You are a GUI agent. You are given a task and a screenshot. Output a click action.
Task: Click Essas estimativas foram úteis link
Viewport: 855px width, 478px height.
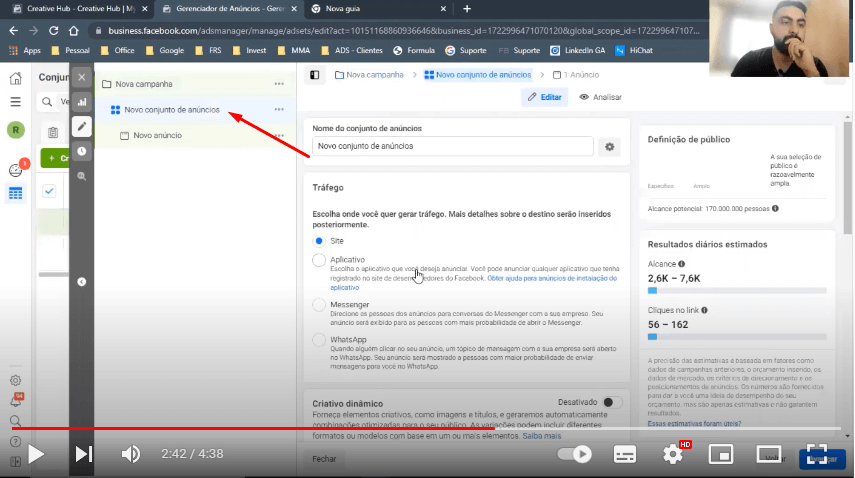coord(694,423)
